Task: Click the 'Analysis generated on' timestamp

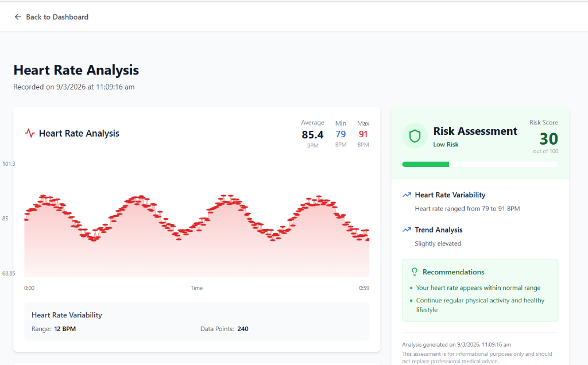Action: [x=457, y=344]
